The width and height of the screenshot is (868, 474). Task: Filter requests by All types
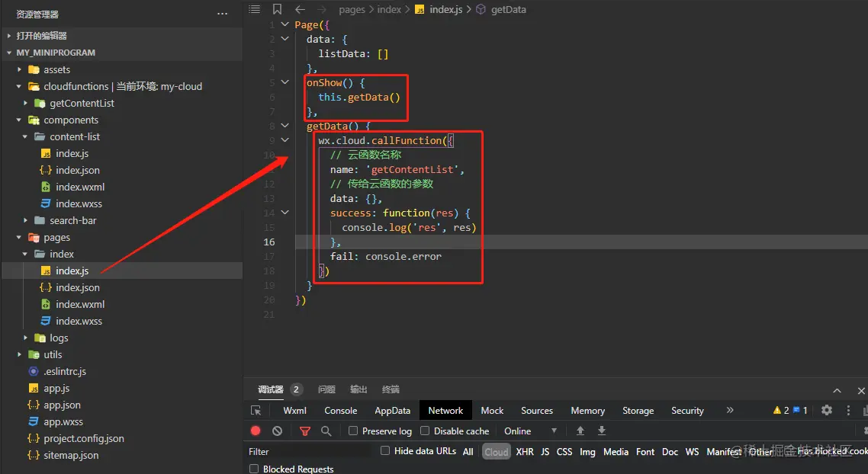click(x=468, y=452)
